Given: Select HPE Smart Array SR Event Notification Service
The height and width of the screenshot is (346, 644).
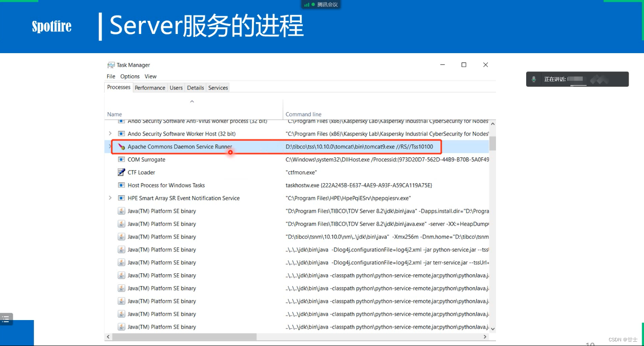Looking at the screenshot, I should (184, 198).
